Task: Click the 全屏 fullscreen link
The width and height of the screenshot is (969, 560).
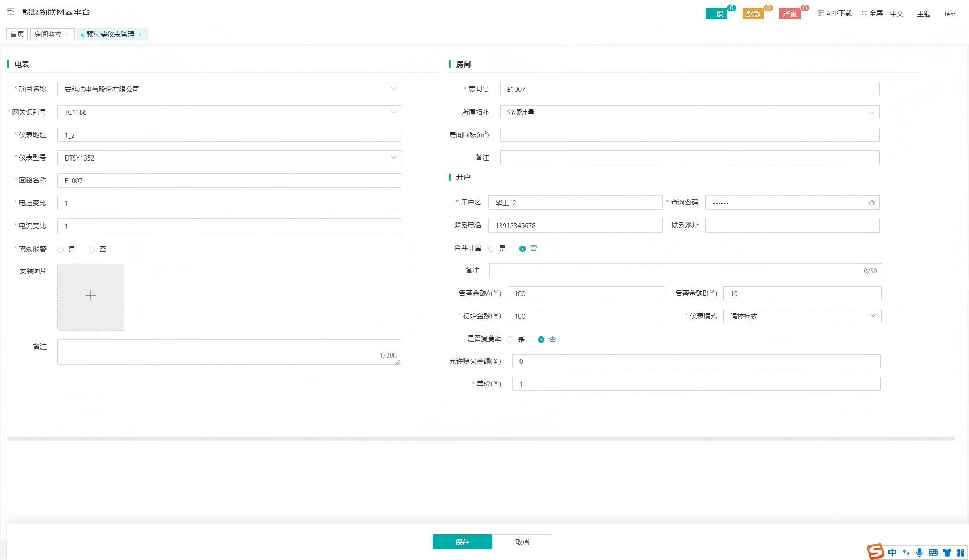Action: click(876, 13)
